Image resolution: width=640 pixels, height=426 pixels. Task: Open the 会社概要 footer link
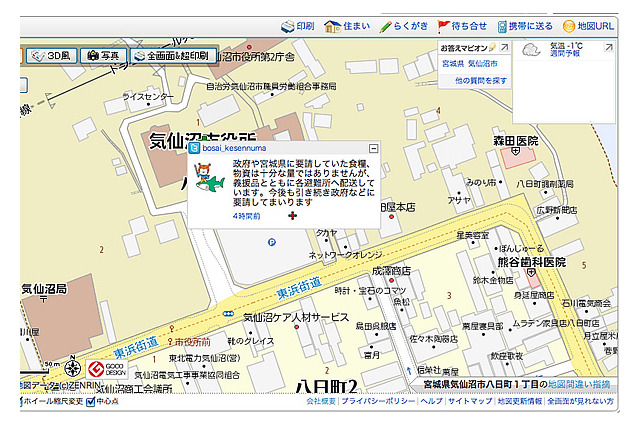[321, 402]
